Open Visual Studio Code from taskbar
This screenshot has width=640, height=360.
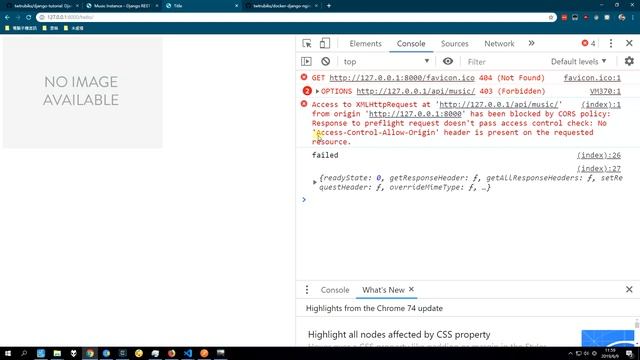click(x=188, y=353)
